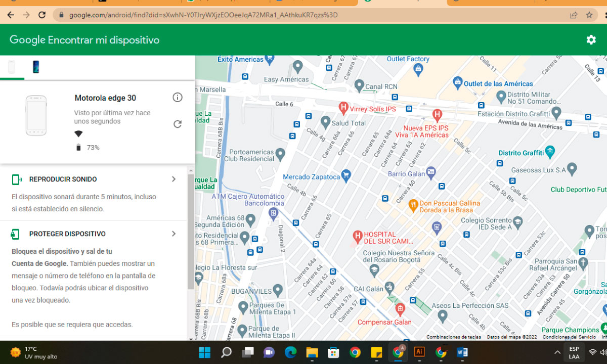Click the Mercado Zapatoca cart marker
The height and width of the screenshot is (364, 607).
point(346,175)
